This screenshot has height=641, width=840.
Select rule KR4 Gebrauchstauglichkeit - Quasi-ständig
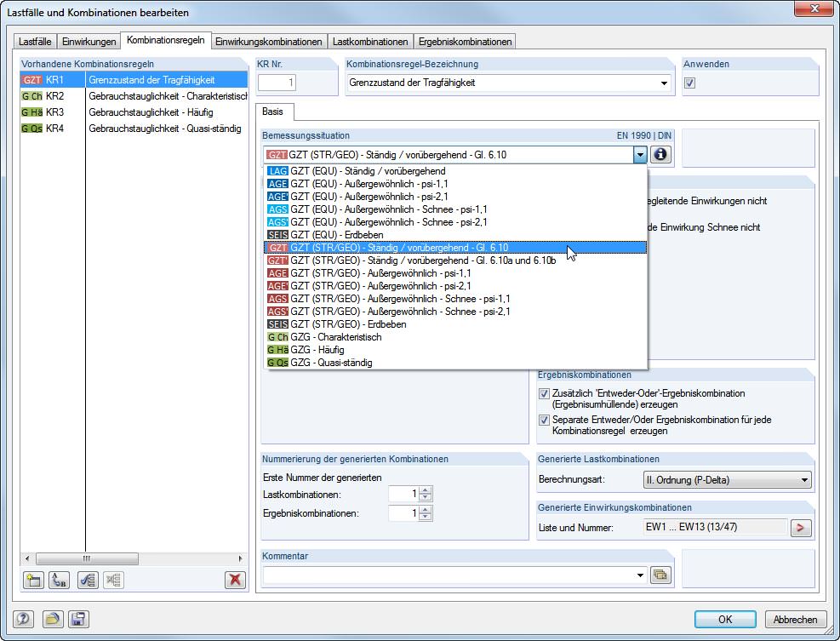[x=134, y=129]
